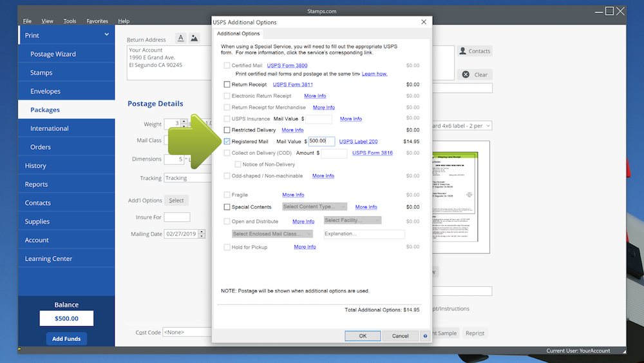Screen dimensions: 644x363
Task: Open the USPS Label 200 link
Action: pos(358,141)
